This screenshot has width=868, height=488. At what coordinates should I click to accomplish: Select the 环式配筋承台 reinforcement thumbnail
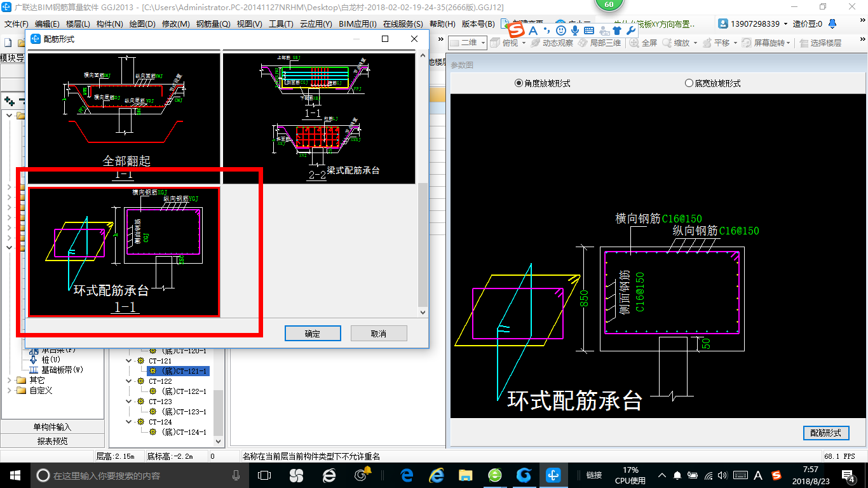point(124,252)
